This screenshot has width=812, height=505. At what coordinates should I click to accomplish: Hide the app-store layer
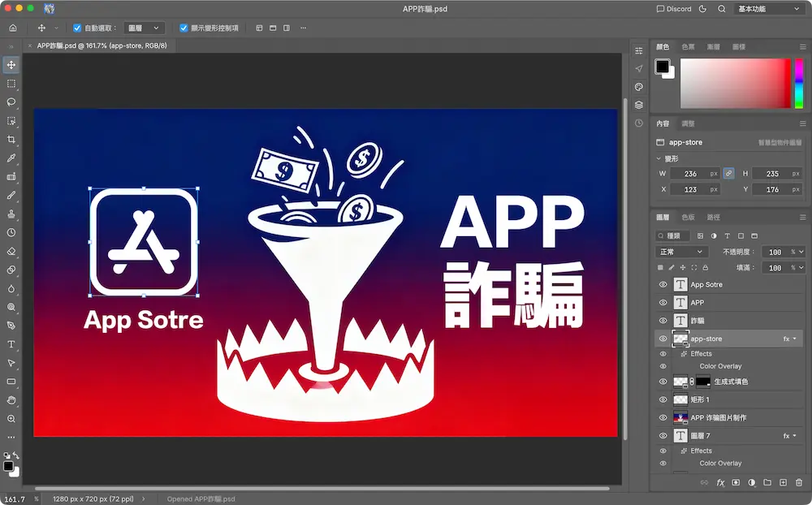pos(663,339)
